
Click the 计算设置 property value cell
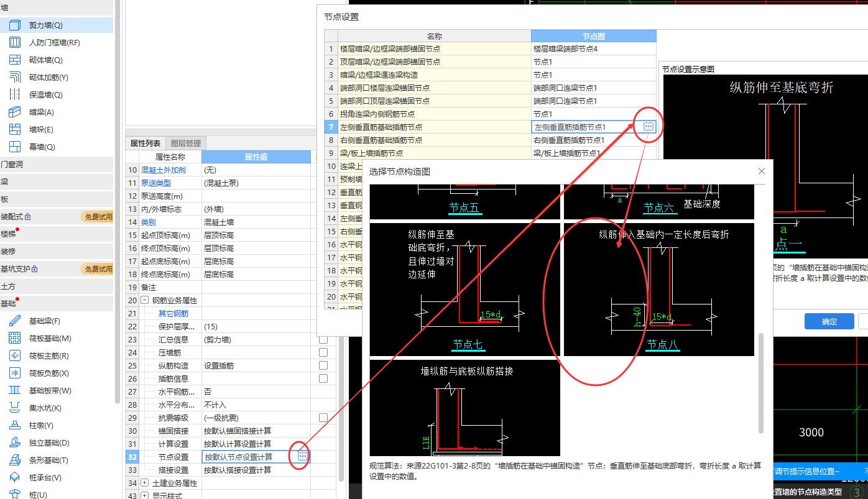[256, 444]
